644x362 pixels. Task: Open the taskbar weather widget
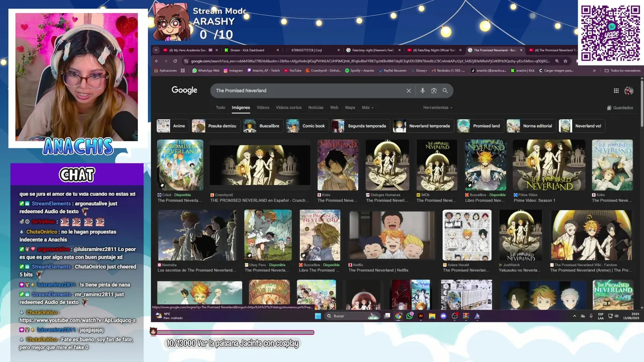coord(169,316)
